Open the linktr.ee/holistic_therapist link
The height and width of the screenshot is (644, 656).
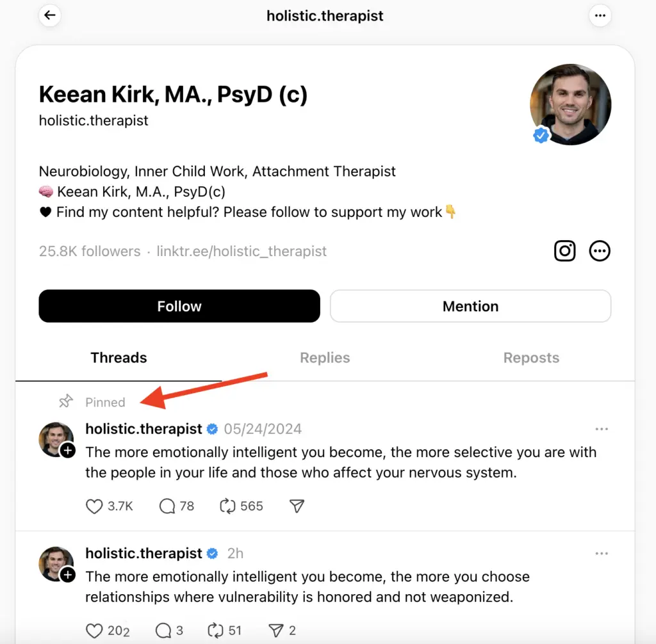click(242, 251)
